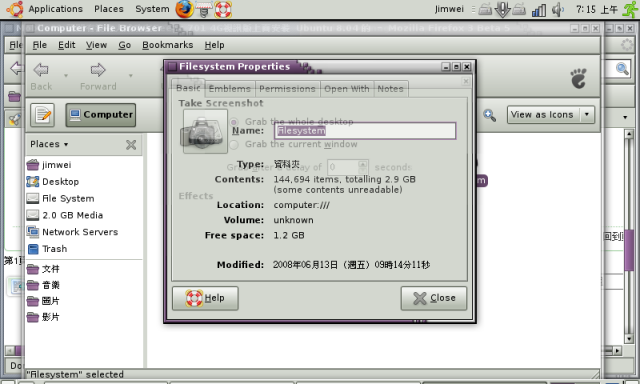Toggle the text location edit button
Viewport: 640px width, 384px height.
(42, 115)
